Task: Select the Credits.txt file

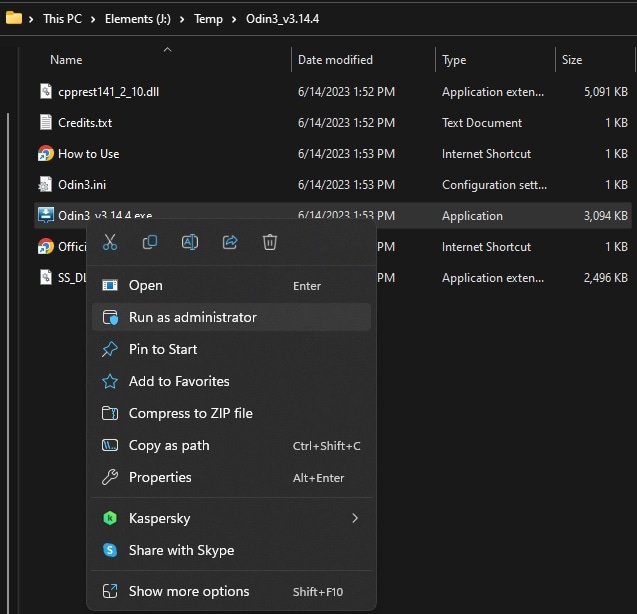Action: coord(85,123)
